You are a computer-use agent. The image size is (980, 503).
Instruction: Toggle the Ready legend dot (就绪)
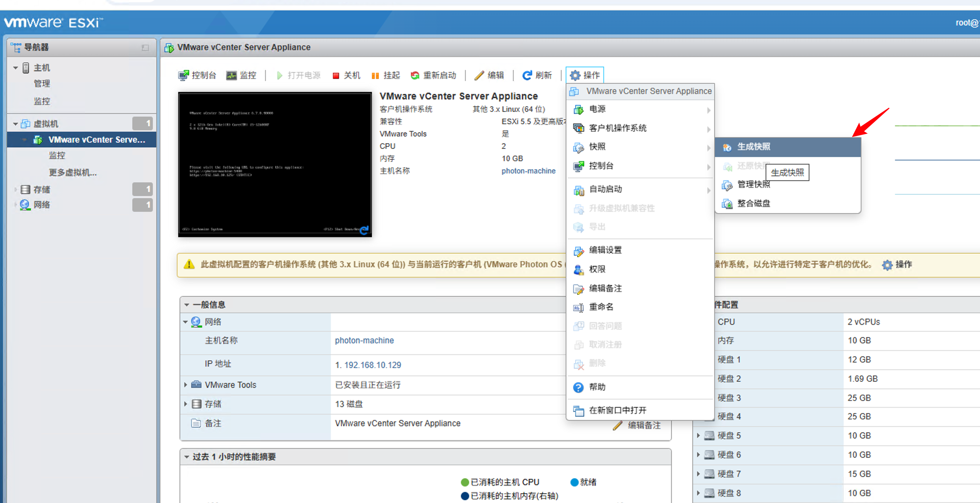tap(575, 482)
